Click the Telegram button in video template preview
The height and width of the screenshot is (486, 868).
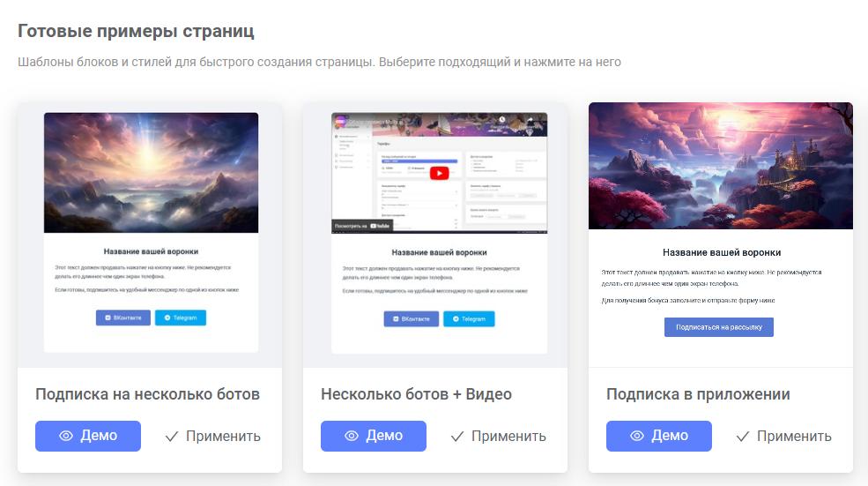pyautogui.click(x=469, y=318)
